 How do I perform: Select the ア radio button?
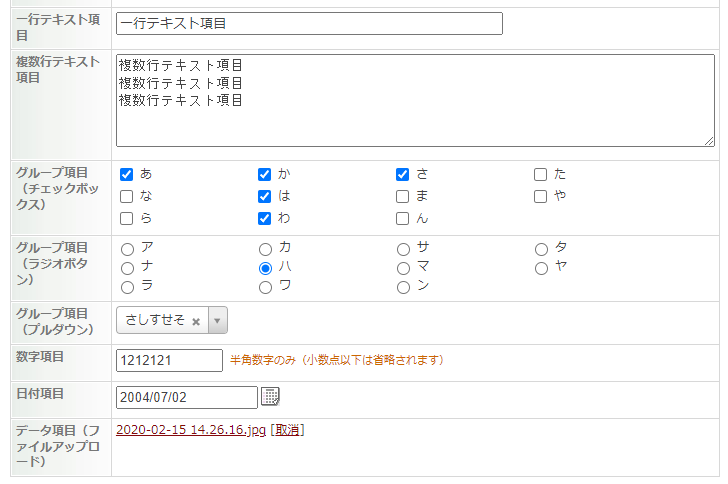coord(127,249)
